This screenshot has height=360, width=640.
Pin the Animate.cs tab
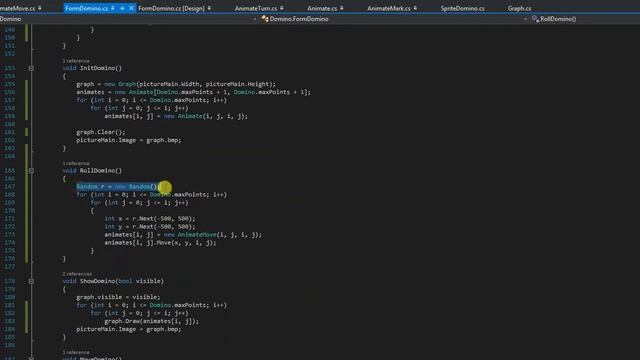pyautogui.click(x=342, y=8)
